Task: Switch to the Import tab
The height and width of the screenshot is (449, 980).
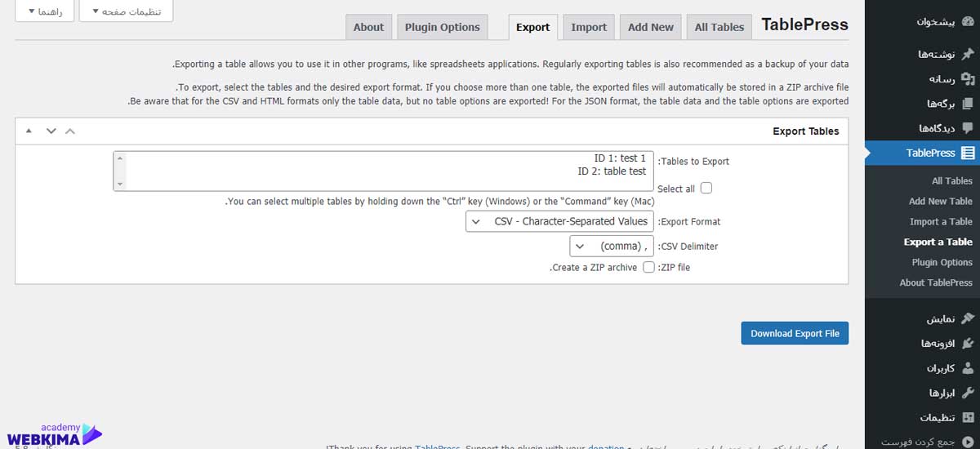Action: [589, 27]
